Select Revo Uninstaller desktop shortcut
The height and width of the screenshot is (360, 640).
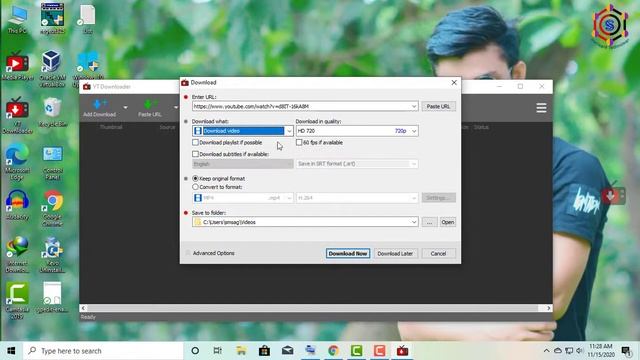click(52, 255)
